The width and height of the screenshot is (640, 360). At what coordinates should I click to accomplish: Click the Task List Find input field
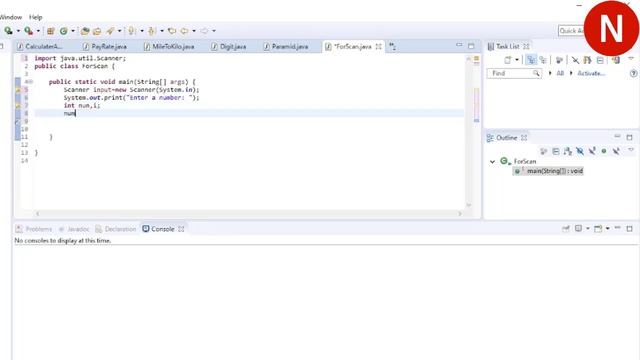point(514,73)
